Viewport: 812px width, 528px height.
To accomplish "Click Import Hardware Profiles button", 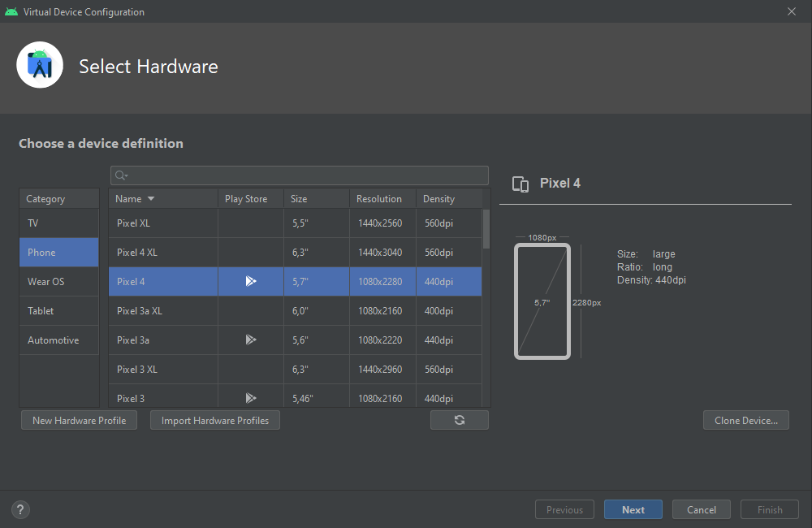I will pyautogui.click(x=215, y=420).
